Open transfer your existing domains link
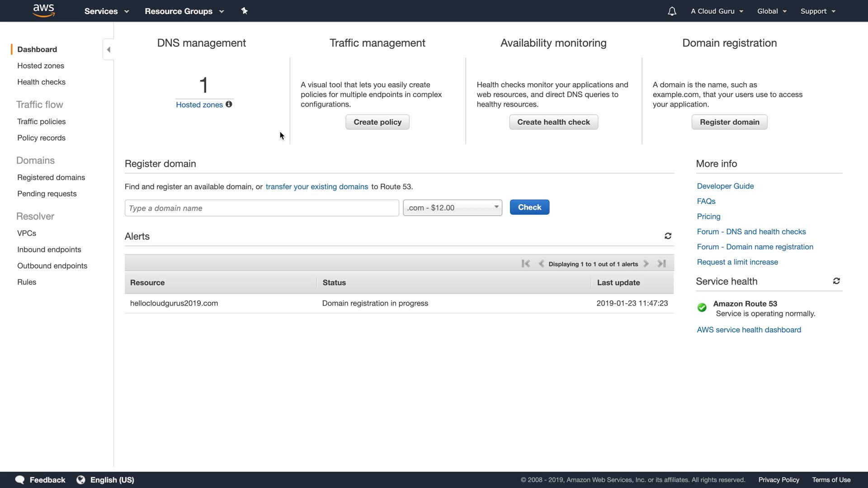This screenshot has height=488, width=868. [316, 187]
